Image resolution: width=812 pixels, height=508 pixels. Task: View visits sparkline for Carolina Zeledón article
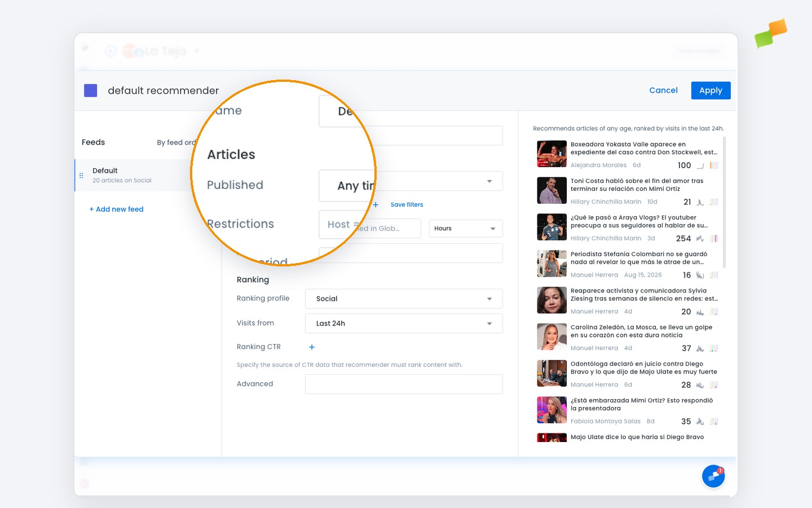[x=700, y=349]
